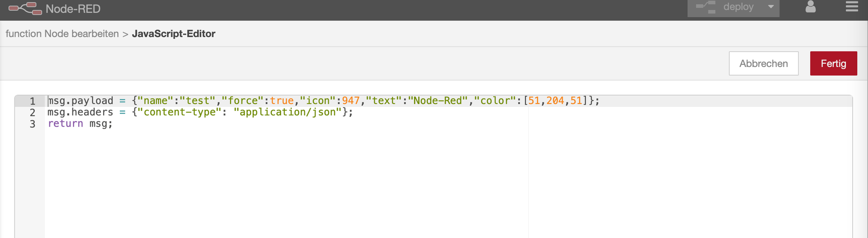Click the Node-RED title text in the header
This screenshot has width=868, height=238.
click(73, 9)
